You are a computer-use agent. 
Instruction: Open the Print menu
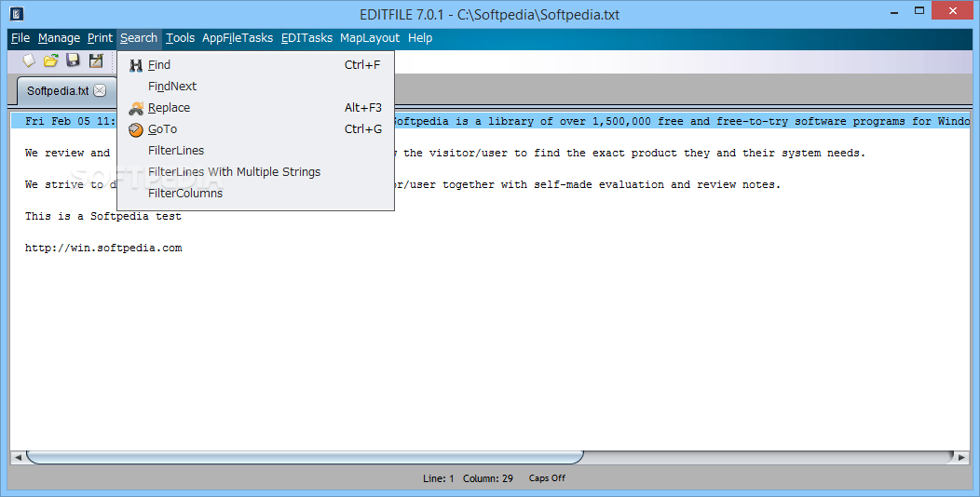point(100,38)
